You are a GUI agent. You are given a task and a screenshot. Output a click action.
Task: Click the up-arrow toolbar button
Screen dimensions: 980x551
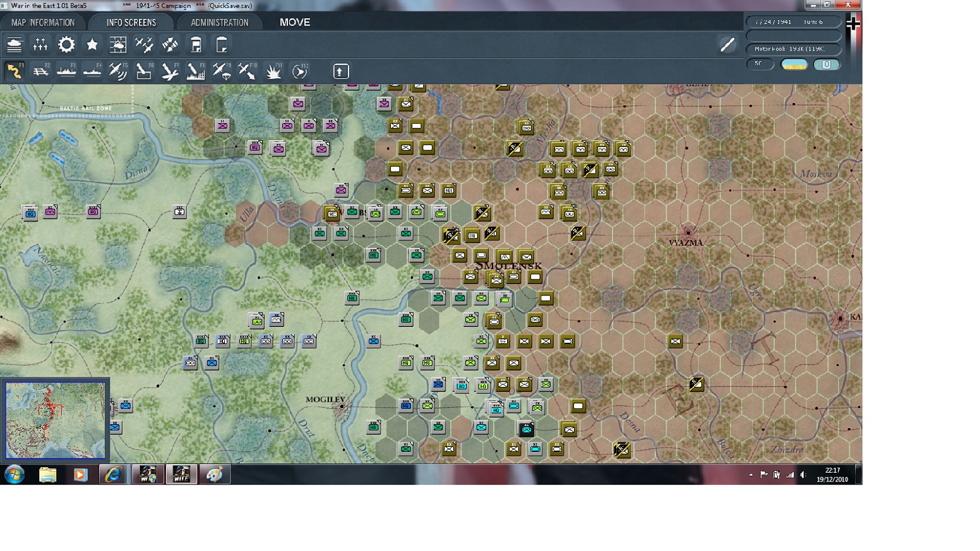coord(340,71)
